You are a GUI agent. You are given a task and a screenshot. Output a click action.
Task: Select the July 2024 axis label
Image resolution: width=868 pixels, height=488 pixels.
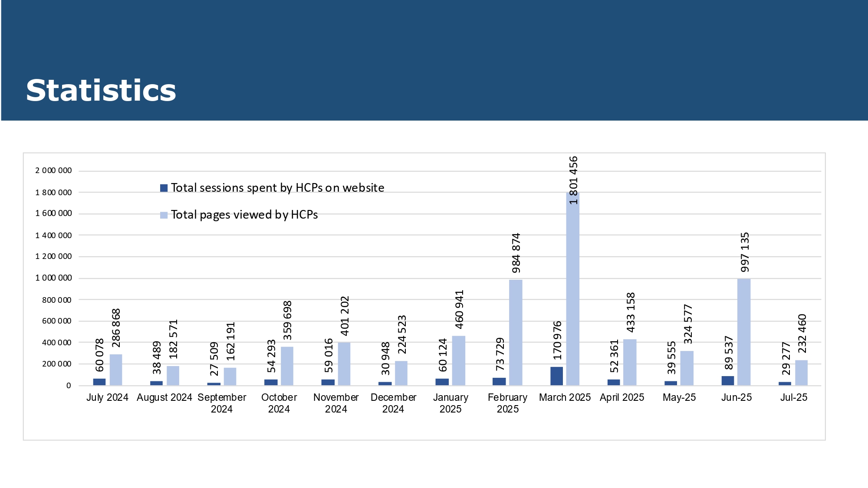[107, 397]
